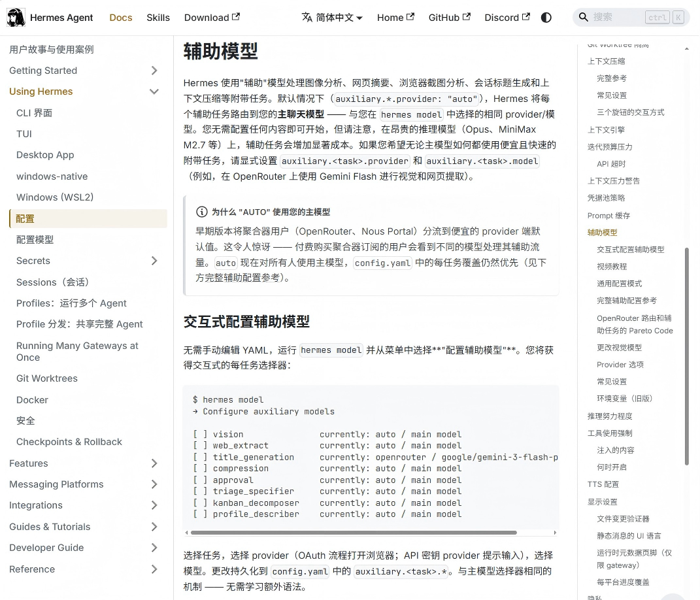Focus the 搜索 search field

tap(631, 18)
